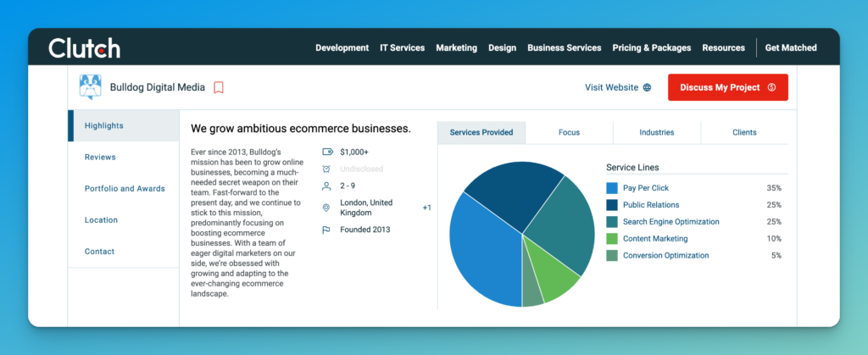Open the Development menu
The height and width of the screenshot is (355, 868).
tap(342, 48)
